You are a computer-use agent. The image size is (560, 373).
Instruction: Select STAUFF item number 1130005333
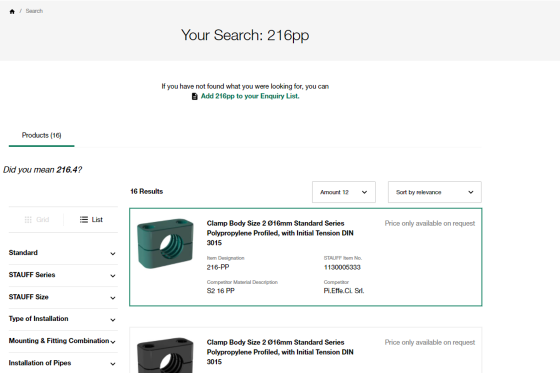click(342, 267)
